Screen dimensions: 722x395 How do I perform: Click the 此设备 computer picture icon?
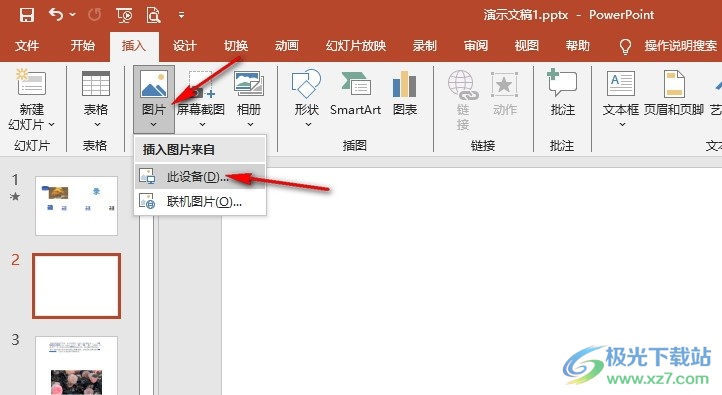pos(147,176)
